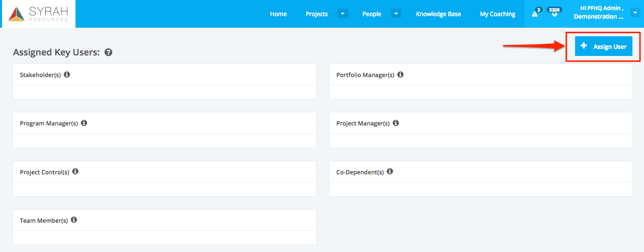Screen dimensions: 644x252
Task: Click the Syrah Resources logo
Action: 39,14
